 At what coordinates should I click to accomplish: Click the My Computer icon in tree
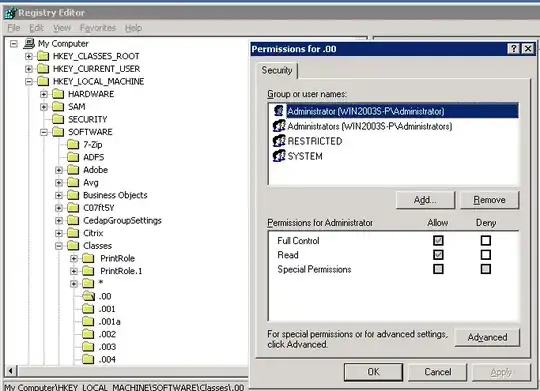click(29, 43)
